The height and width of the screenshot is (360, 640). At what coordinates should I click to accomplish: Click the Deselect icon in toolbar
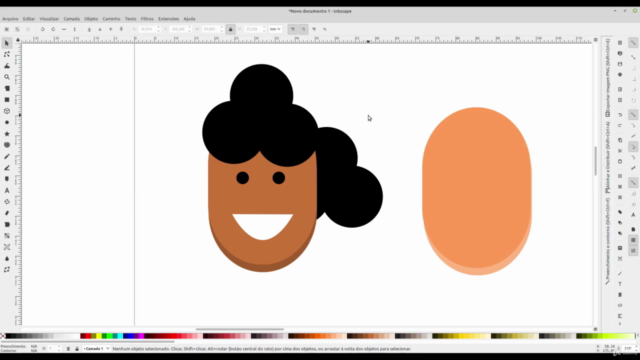pos(28,29)
